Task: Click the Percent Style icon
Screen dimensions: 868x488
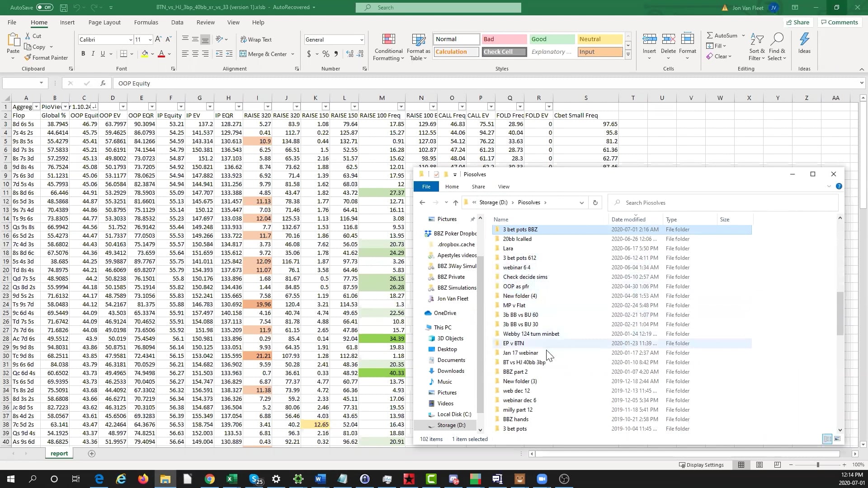Action: point(326,54)
